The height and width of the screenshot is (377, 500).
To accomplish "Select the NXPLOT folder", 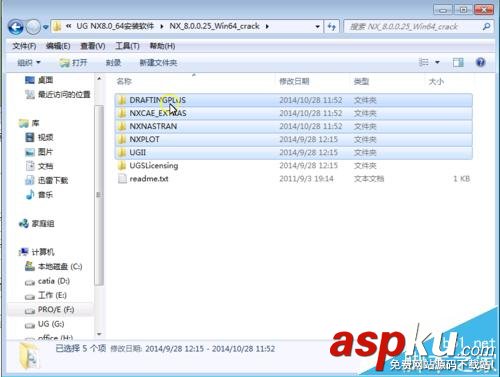I will tap(294, 139).
